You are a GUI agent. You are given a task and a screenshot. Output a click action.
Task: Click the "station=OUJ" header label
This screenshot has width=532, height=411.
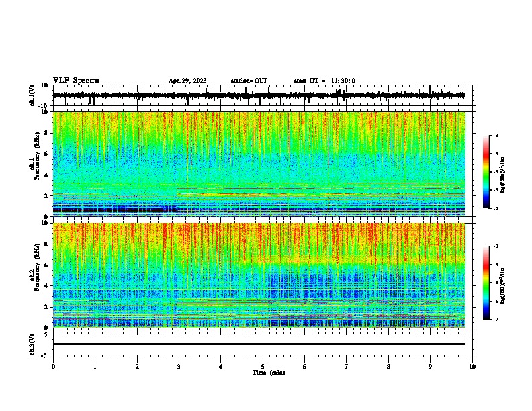tap(249, 81)
